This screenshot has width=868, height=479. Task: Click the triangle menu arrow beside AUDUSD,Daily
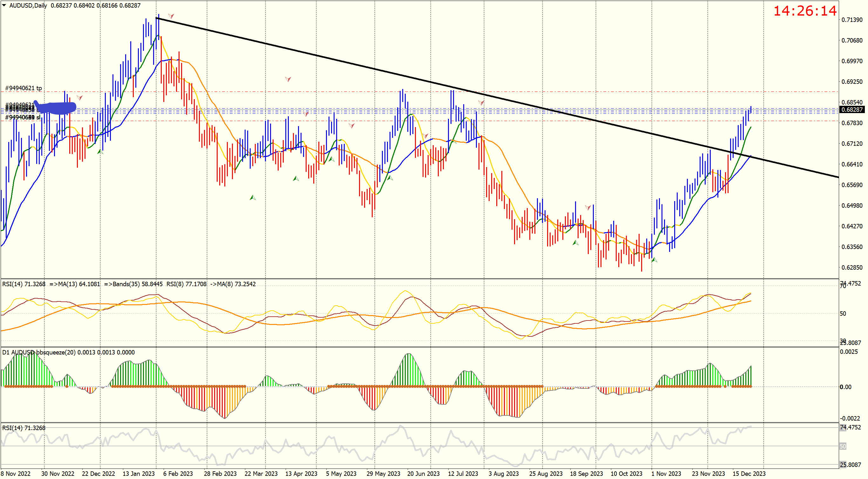point(4,5)
